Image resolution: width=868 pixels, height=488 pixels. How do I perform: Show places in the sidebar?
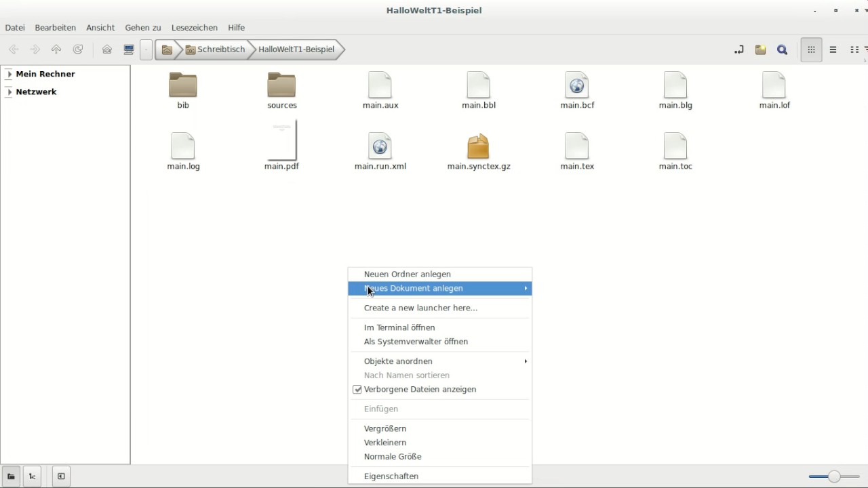click(x=11, y=476)
